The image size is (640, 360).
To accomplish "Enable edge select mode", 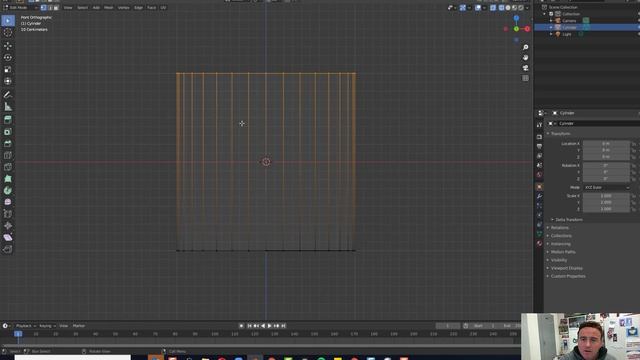I will [50, 7].
